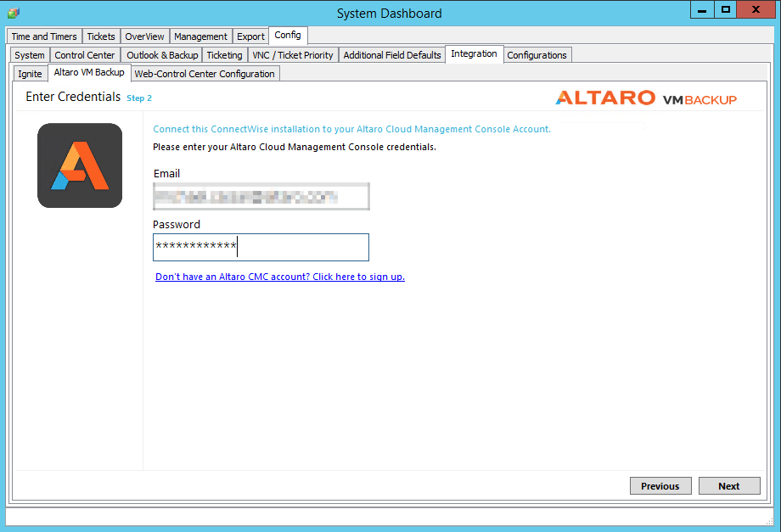Maximize the System Dashboard window
Image resolution: width=781 pixels, height=532 pixels.
(x=726, y=10)
